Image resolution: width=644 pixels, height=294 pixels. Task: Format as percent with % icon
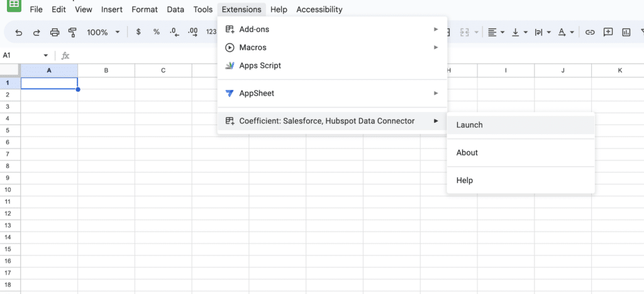tap(157, 32)
